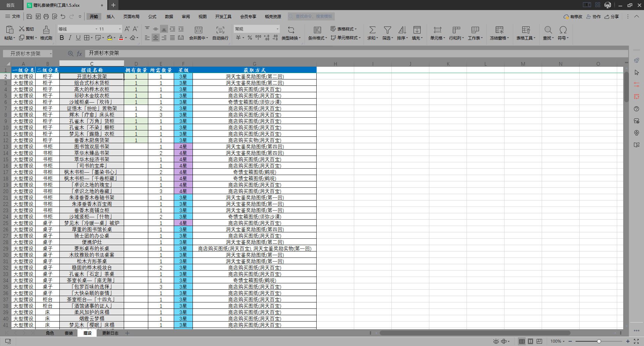The width and height of the screenshot is (644, 346).
Task: Click the formula bar input field
Action: pyautogui.click(x=356, y=53)
